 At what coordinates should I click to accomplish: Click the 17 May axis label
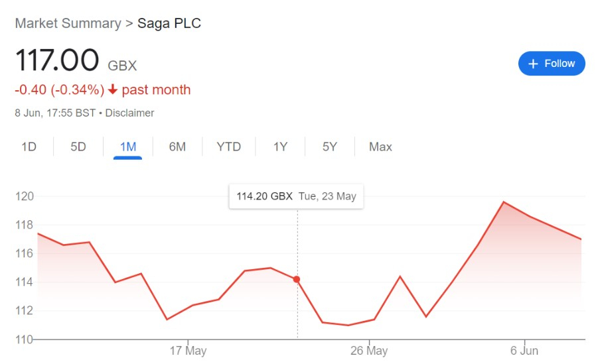pos(188,350)
